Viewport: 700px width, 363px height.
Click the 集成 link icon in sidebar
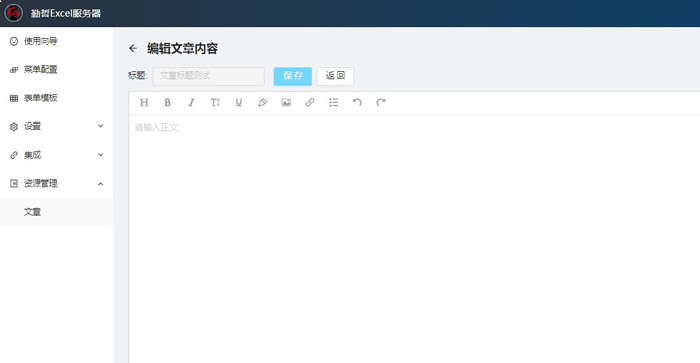coord(14,155)
